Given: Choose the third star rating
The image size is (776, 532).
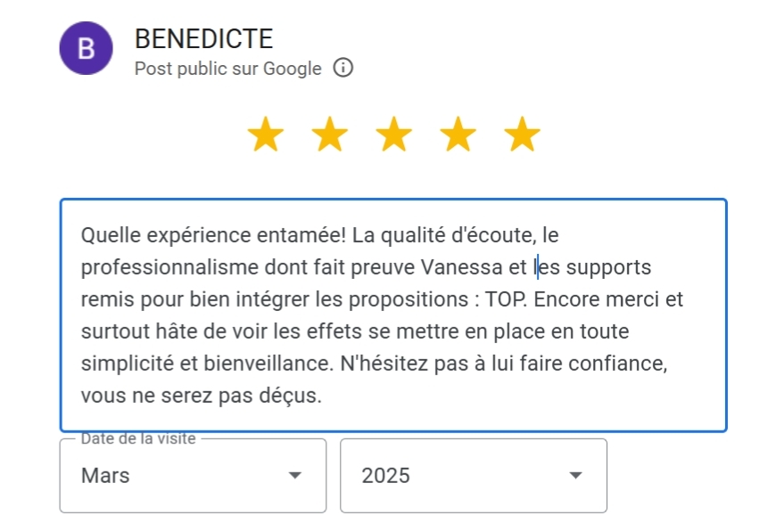Looking at the screenshot, I should [394, 135].
